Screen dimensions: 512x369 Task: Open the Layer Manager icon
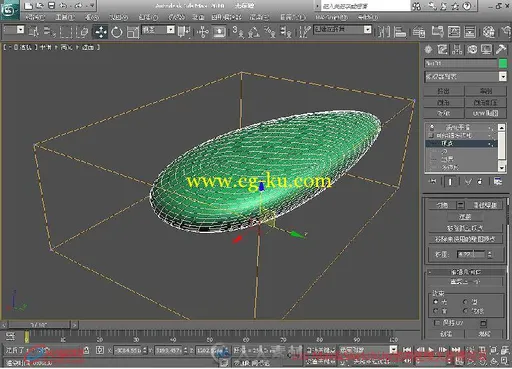(x=419, y=32)
